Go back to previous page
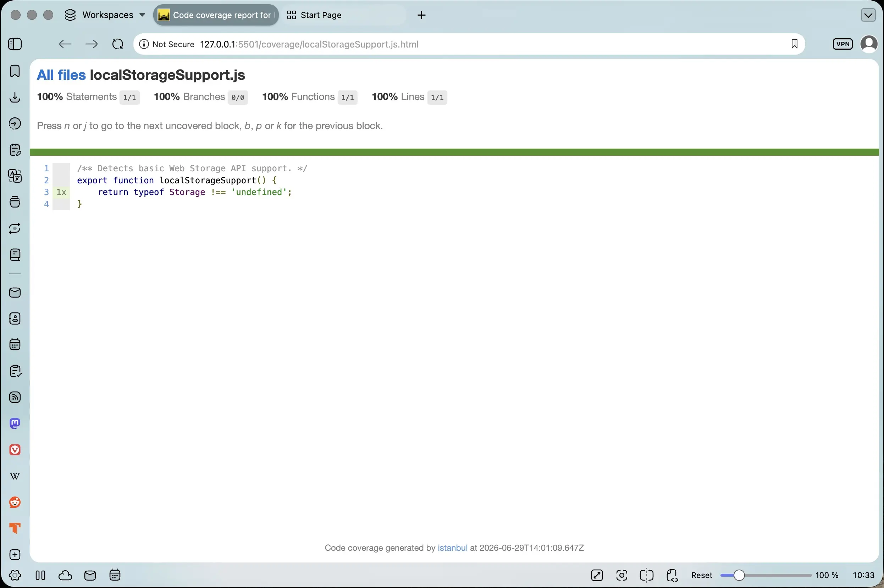 [x=65, y=44]
